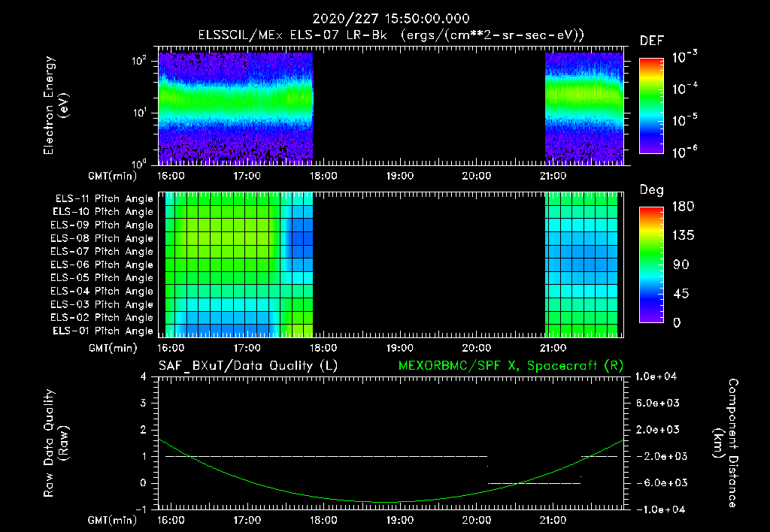This screenshot has height=532, width=770.
Task: Click GMT(min) label under energy spectrogram
Action: click(x=113, y=176)
